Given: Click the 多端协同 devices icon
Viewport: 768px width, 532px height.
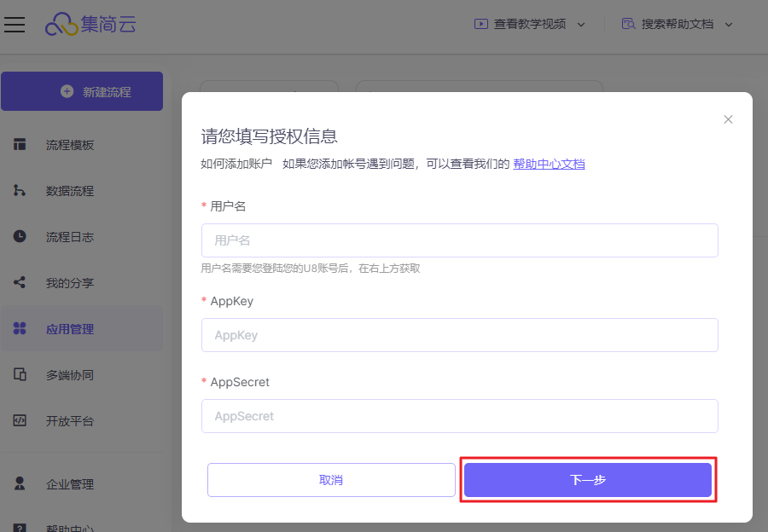Looking at the screenshot, I should coord(20,374).
